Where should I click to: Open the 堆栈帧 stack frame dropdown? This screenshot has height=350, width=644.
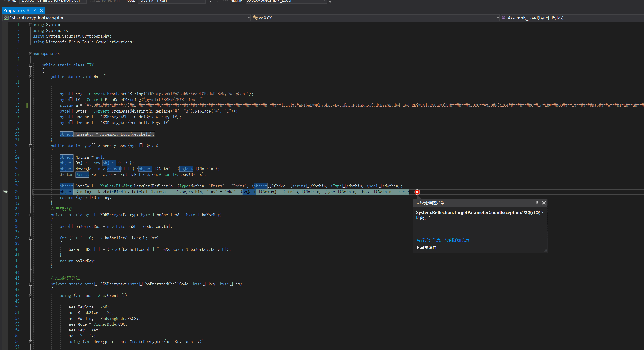coord(324,1)
